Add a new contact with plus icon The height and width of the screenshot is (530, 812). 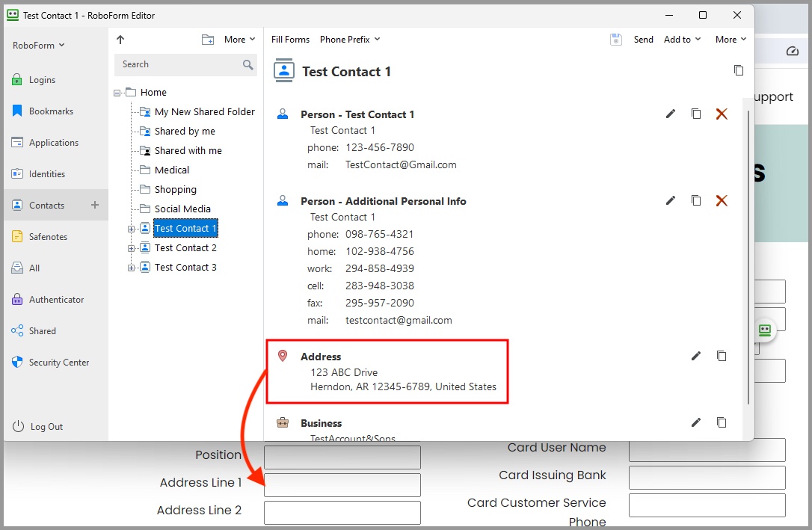(95, 205)
